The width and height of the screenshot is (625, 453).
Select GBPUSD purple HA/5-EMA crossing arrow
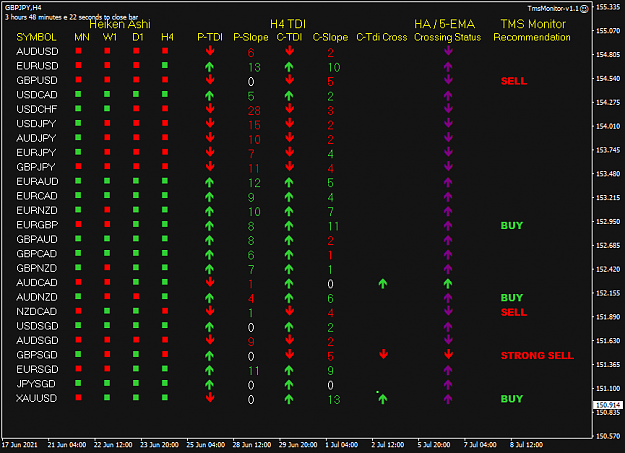(448, 80)
